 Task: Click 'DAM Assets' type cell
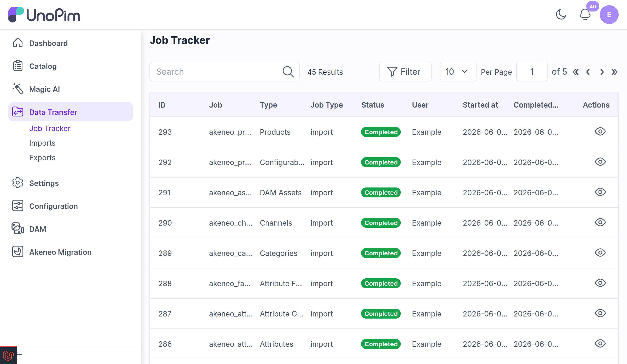pos(281,193)
